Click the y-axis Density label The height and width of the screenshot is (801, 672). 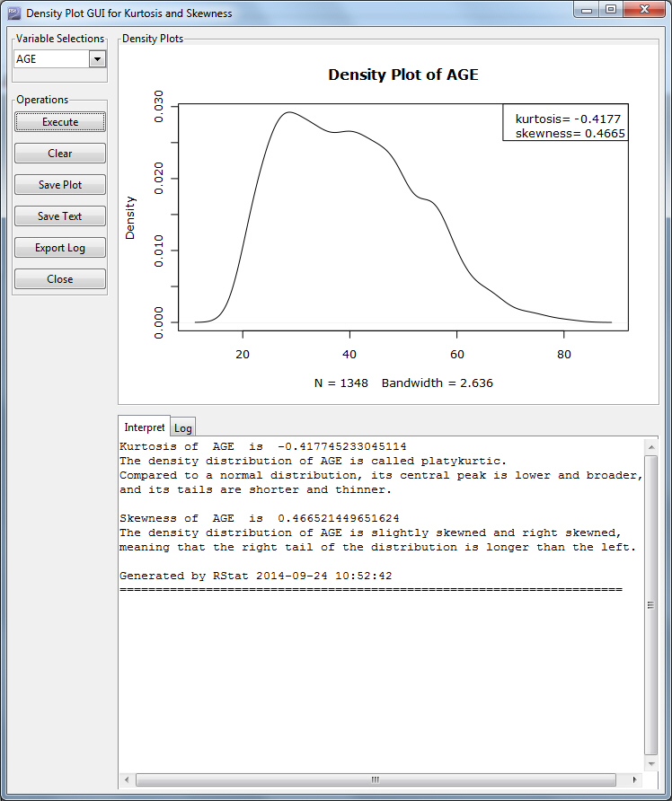pos(130,218)
